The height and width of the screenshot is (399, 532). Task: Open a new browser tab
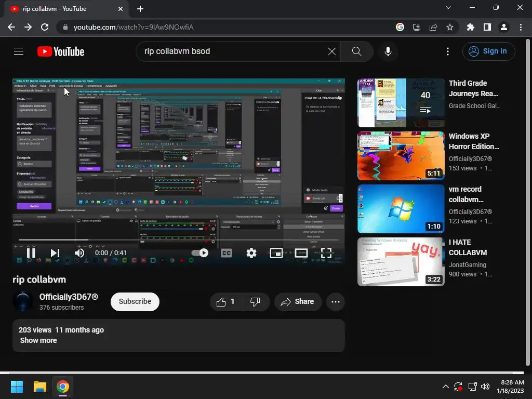(x=140, y=9)
